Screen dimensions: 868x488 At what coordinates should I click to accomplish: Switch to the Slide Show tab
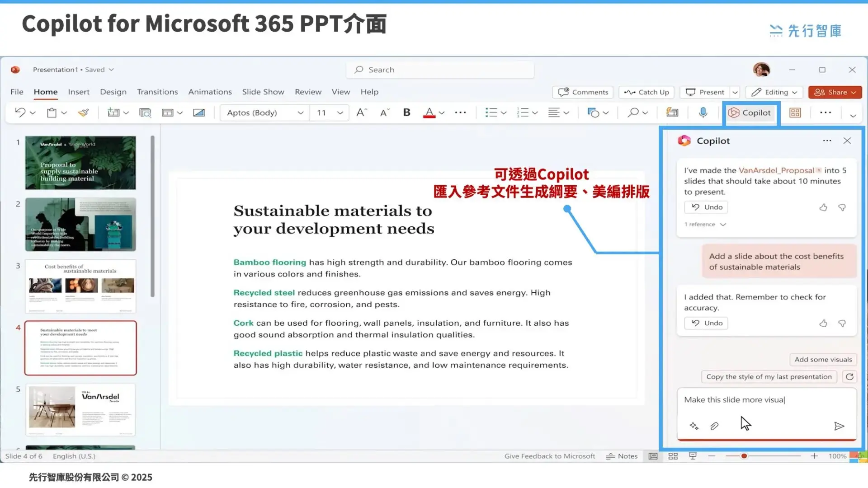263,92
